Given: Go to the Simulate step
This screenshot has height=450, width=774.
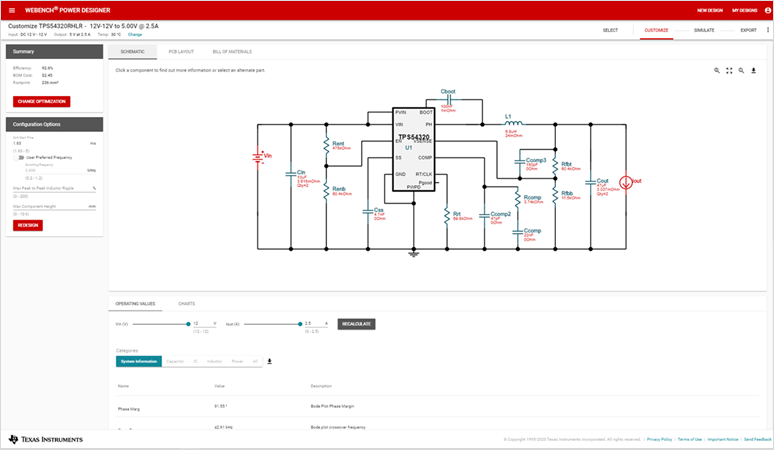Looking at the screenshot, I should click(704, 30).
